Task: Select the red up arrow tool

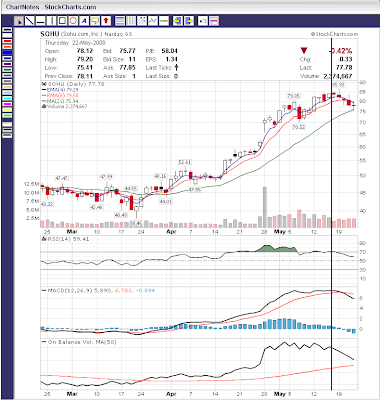Action: point(106,21)
